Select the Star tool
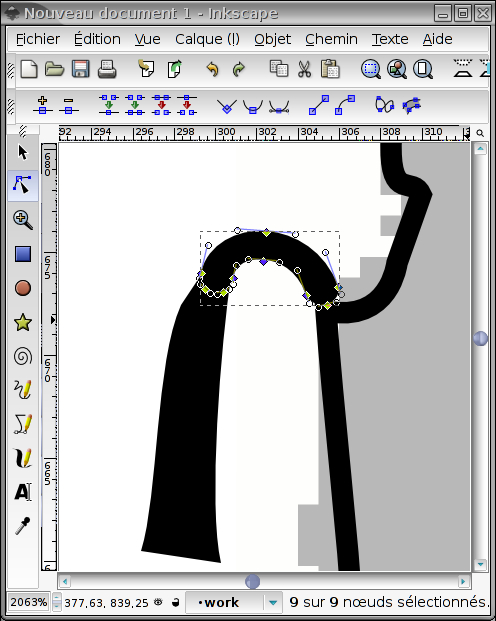This screenshot has height=621, width=496. [x=23, y=322]
